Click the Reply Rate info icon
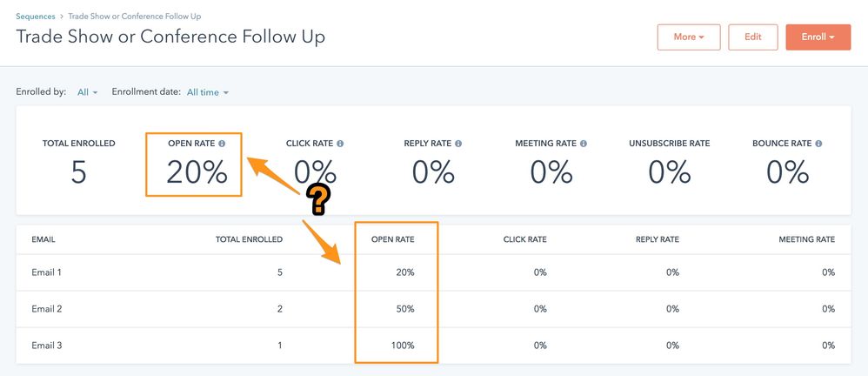 tap(457, 144)
